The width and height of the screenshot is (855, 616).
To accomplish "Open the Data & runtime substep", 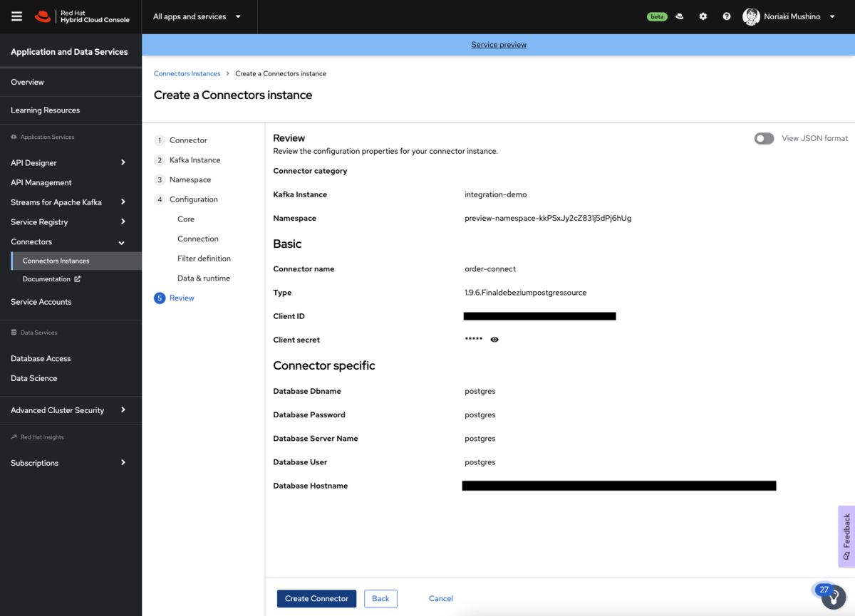I will (x=204, y=278).
